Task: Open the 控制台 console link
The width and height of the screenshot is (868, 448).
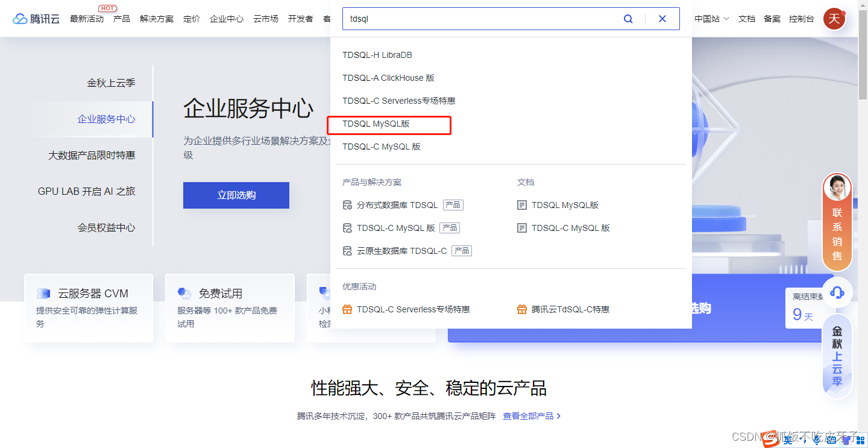Action: (802, 19)
